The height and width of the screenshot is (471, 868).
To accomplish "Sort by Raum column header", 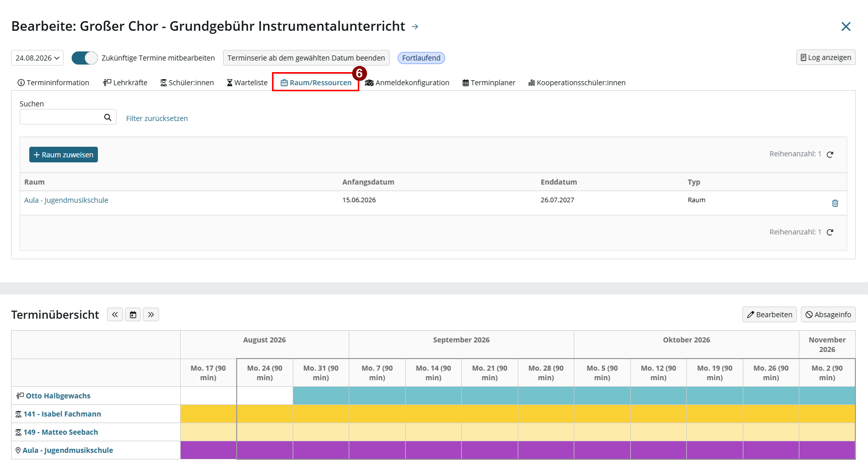I will [x=34, y=182].
